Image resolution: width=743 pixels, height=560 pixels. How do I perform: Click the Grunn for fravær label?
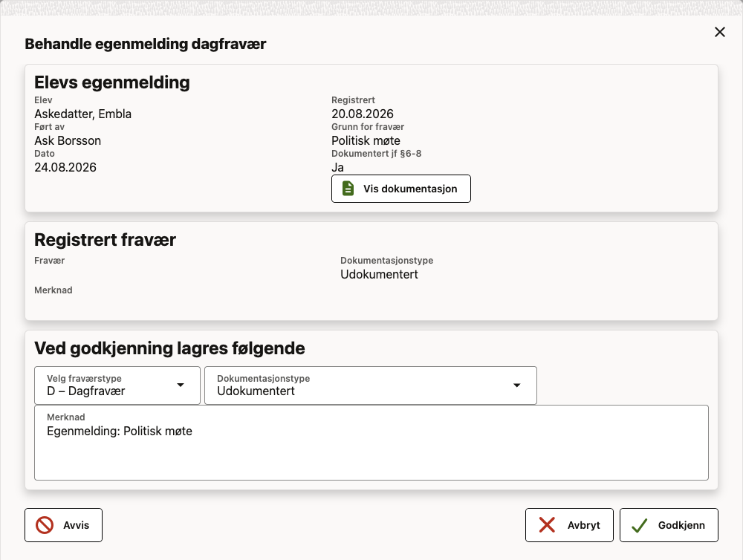pyautogui.click(x=368, y=127)
